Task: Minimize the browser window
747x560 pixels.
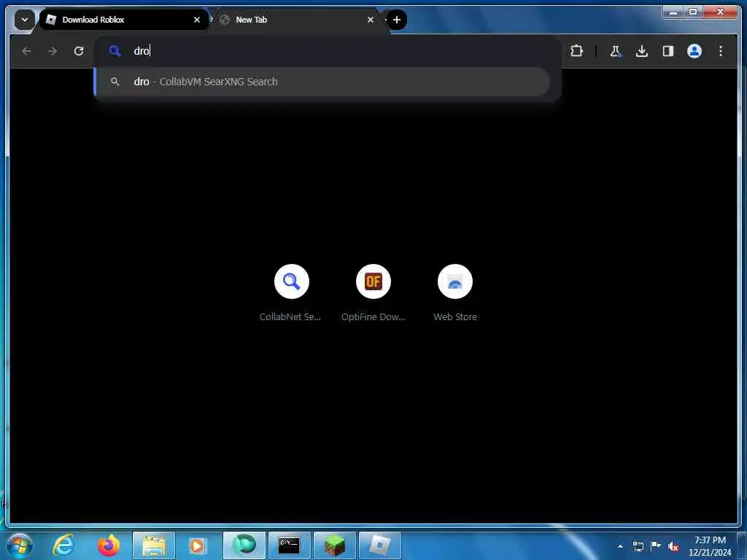Action: point(673,12)
